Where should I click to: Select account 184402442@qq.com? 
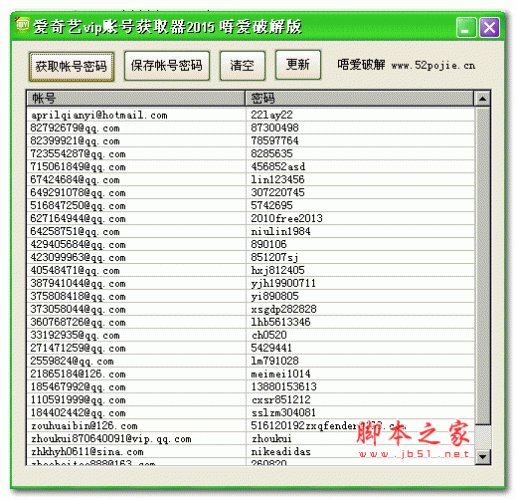pyautogui.click(x=78, y=414)
